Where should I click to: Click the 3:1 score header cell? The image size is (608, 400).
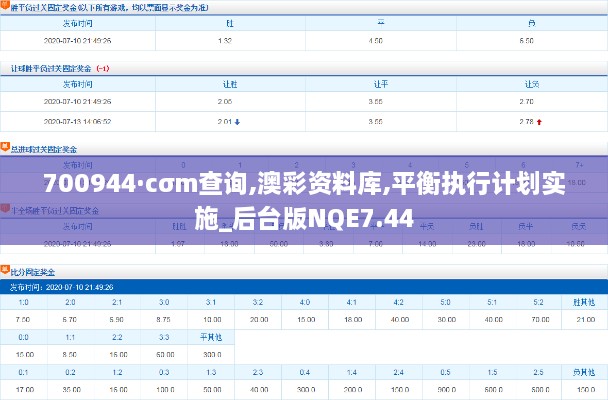pos(211,302)
